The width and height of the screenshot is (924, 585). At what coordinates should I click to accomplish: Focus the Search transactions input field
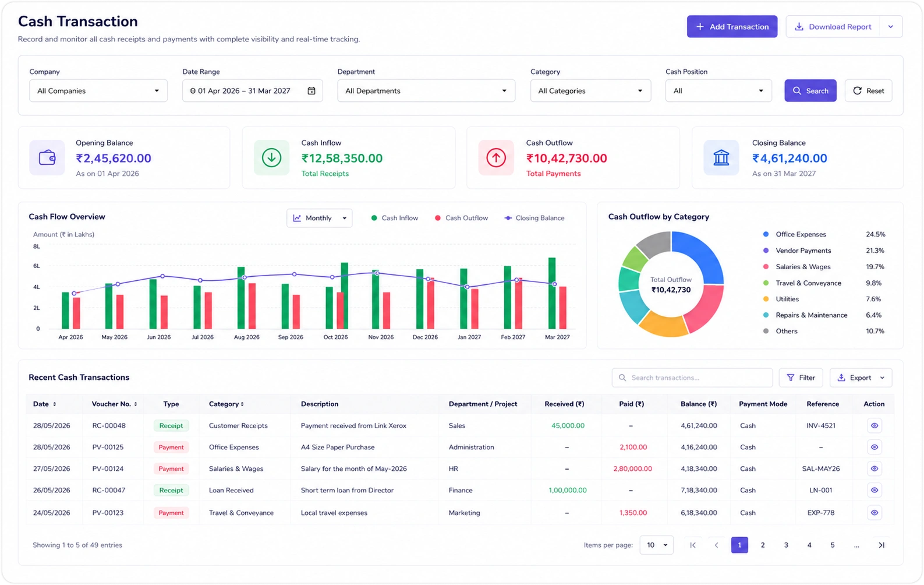pos(692,378)
